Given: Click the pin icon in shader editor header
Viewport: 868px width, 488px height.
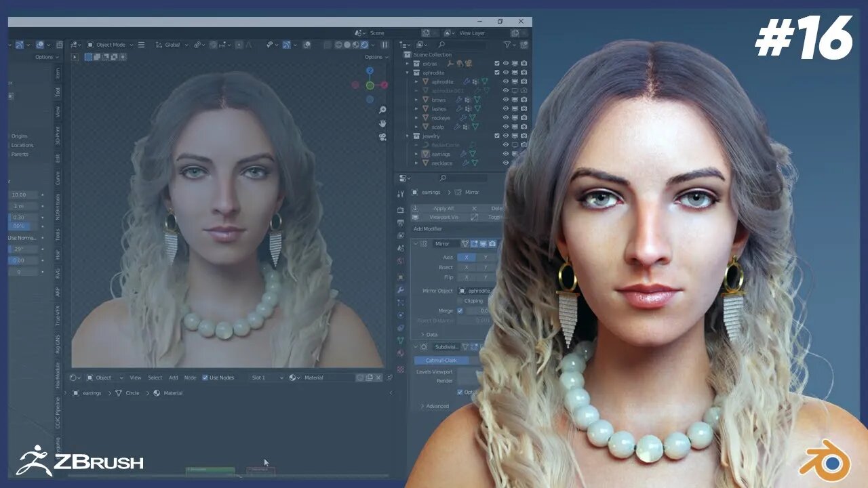Looking at the screenshot, I should [389, 378].
